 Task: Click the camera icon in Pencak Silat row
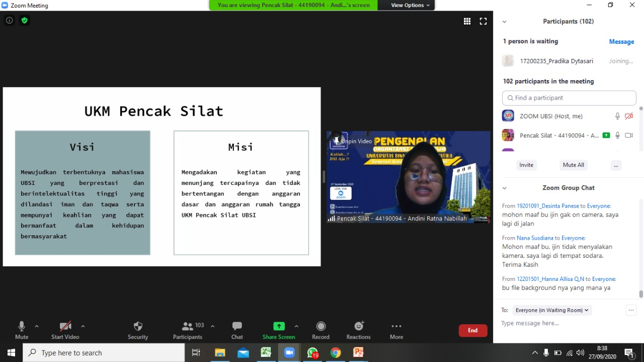[x=629, y=135]
